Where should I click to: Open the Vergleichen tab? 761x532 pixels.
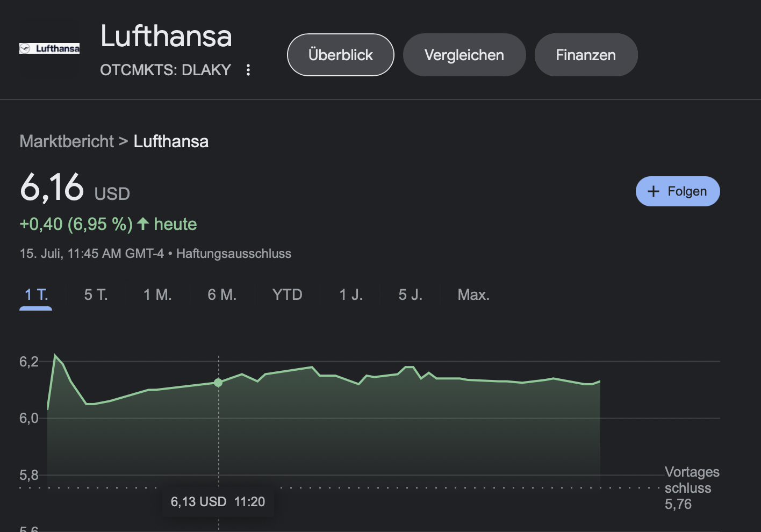(x=464, y=55)
